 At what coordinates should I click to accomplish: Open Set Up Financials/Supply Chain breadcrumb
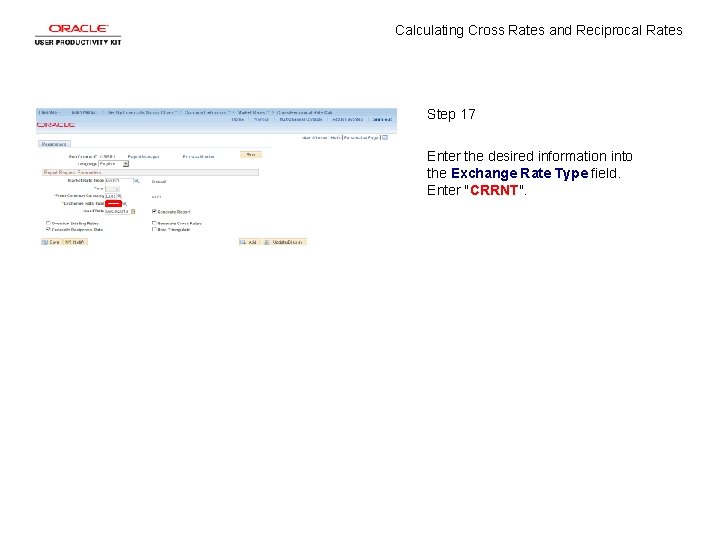click(x=141, y=112)
